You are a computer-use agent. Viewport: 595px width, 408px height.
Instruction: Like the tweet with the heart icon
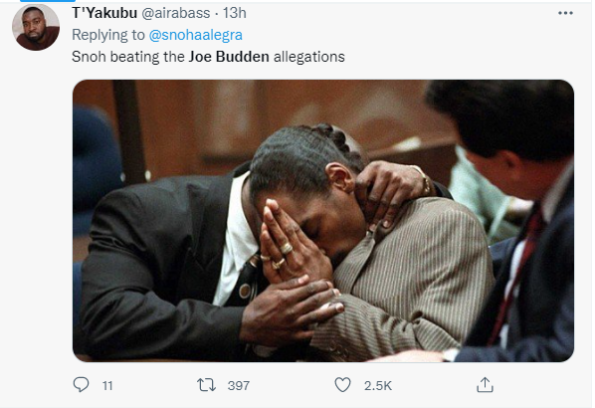tap(342, 385)
